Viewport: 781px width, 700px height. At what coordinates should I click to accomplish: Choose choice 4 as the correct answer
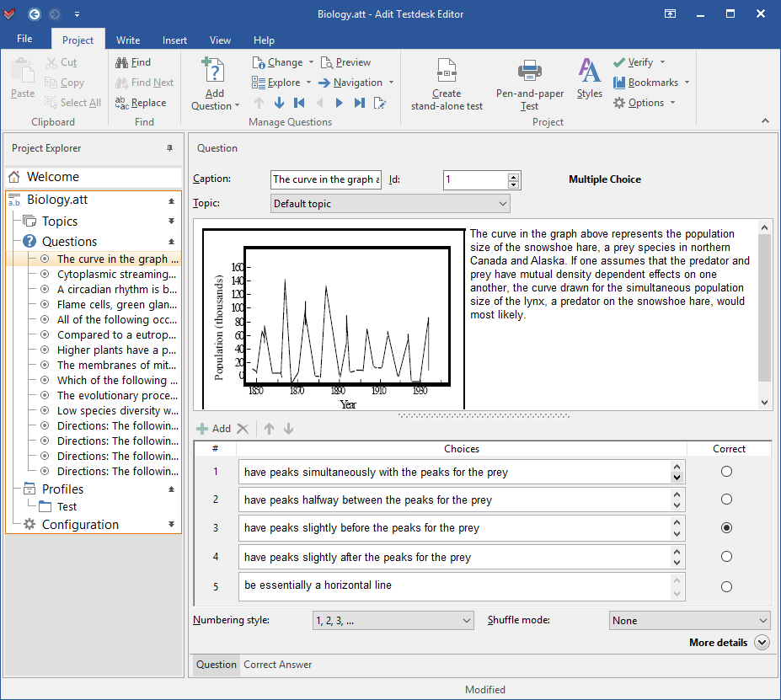726,556
